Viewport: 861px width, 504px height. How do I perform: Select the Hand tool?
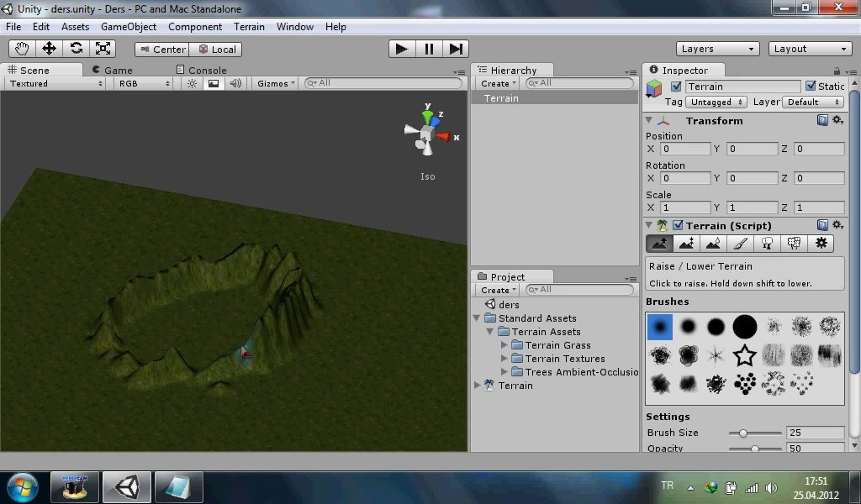tap(22, 49)
